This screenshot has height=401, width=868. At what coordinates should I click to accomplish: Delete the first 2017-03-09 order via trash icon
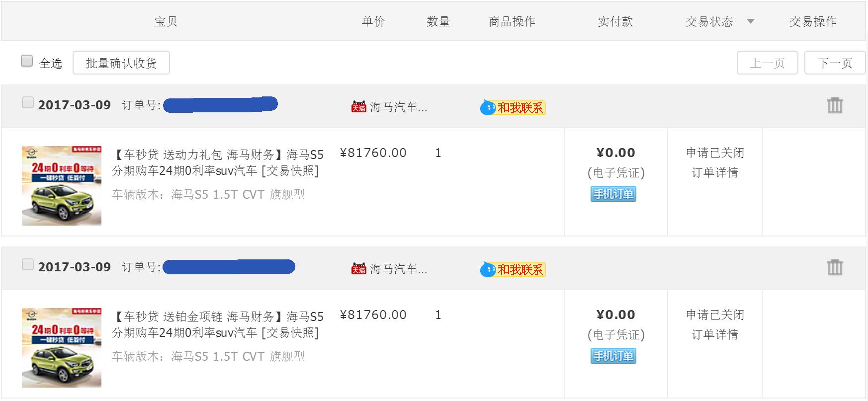(835, 105)
